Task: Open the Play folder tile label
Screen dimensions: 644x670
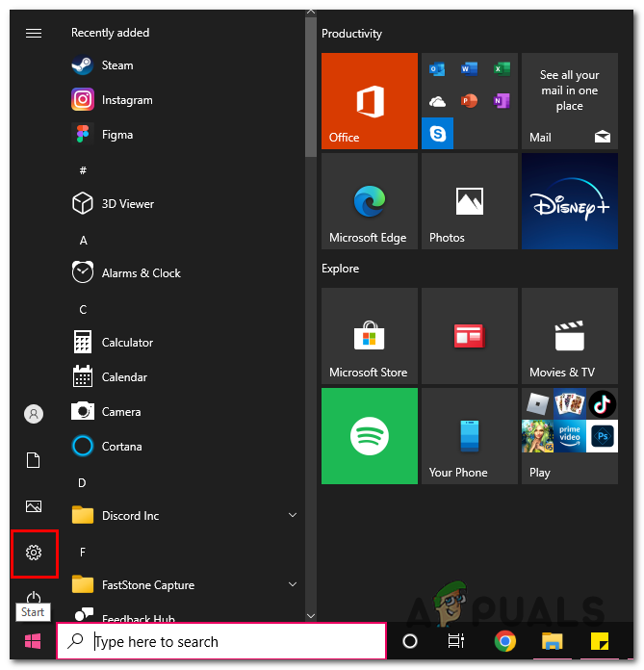Action: [540, 472]
